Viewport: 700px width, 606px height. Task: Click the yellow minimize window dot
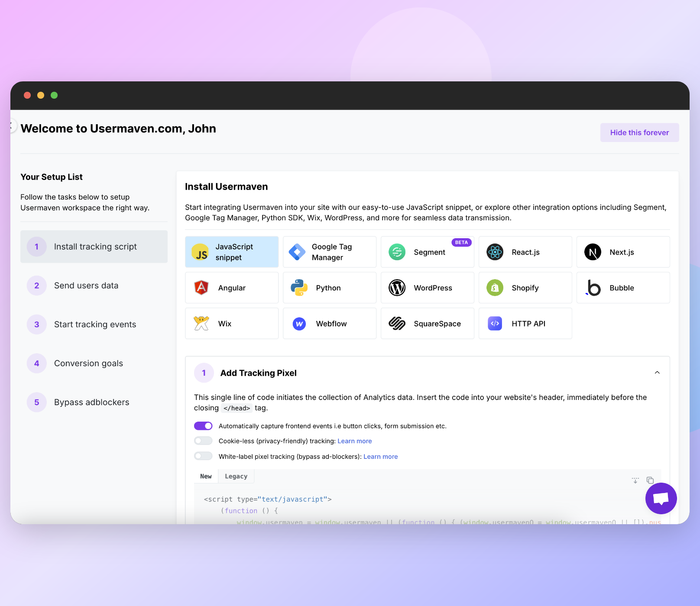[41, 95]
